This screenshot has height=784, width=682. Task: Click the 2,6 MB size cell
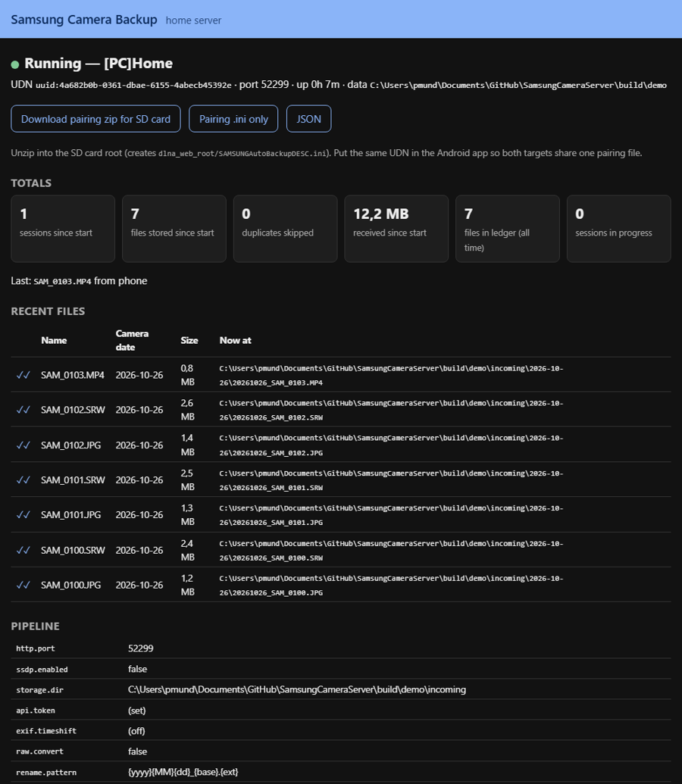coord(188,410)
